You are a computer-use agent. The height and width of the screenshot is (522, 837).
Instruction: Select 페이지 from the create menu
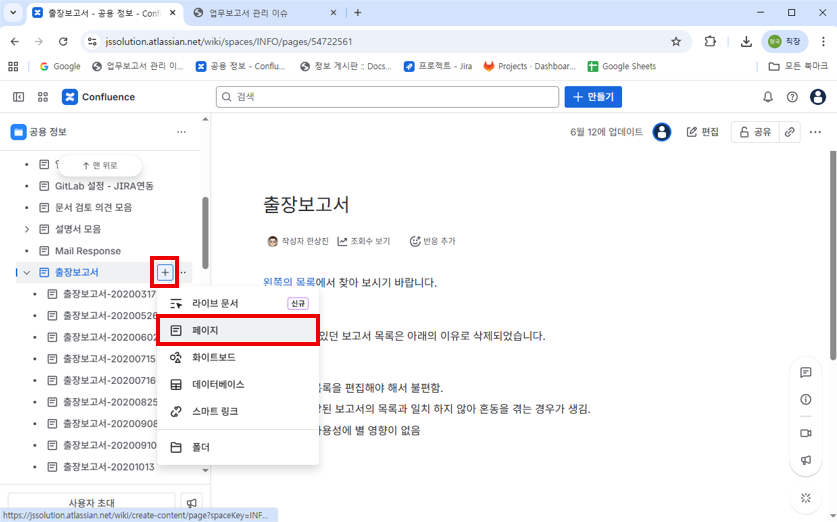point(238,330)
